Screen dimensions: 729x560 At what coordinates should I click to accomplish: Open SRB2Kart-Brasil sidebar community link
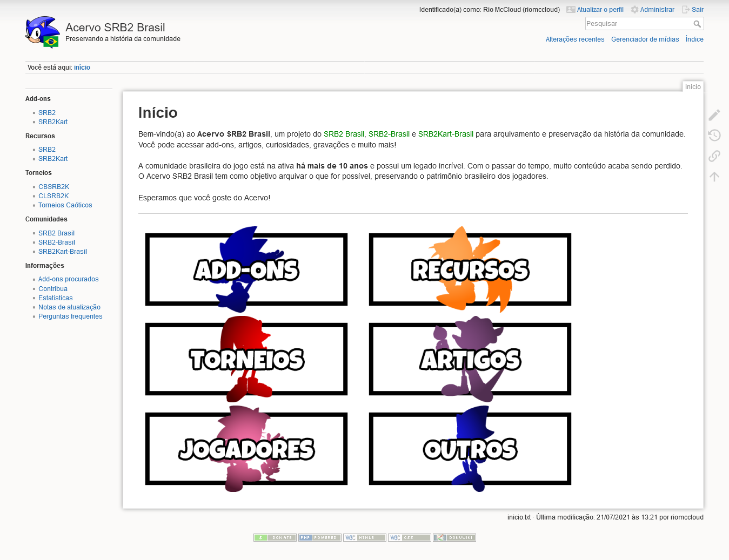pyautogui.click(x=63, y=252)
